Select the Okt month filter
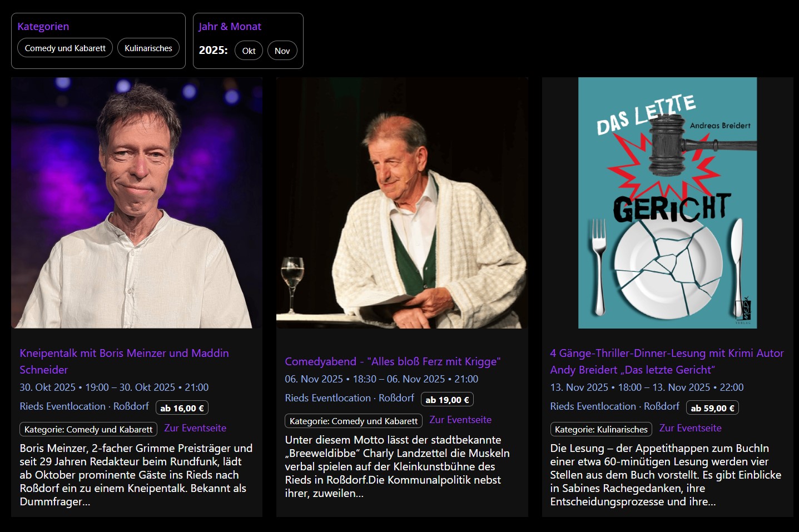Image resolution: width=799 pixels, height=532 pixels. 249,51
